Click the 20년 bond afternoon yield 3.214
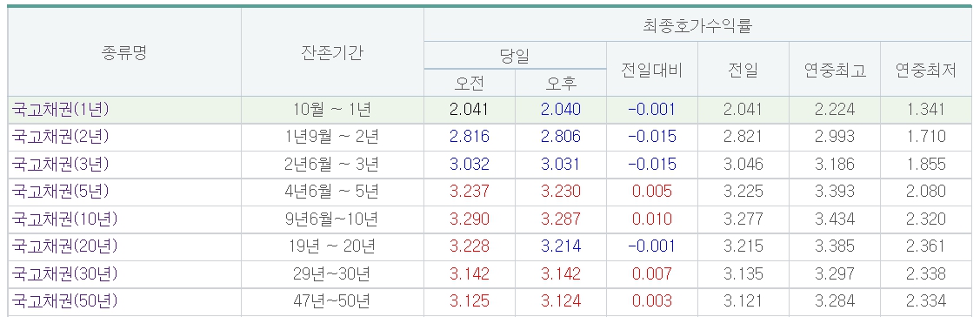The height and width of the screenshot is (317, 980). pos(561,246)
